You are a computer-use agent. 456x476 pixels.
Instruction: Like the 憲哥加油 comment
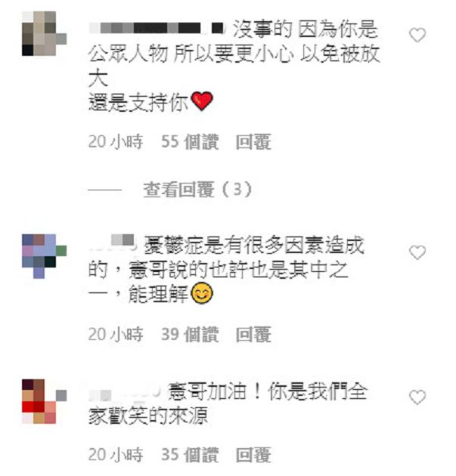coord(417,397)
